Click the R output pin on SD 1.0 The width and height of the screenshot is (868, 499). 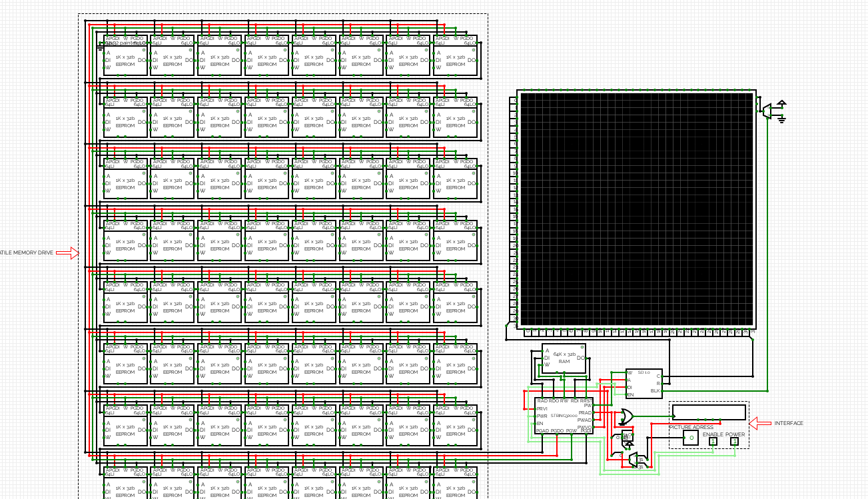pos(662,384)
